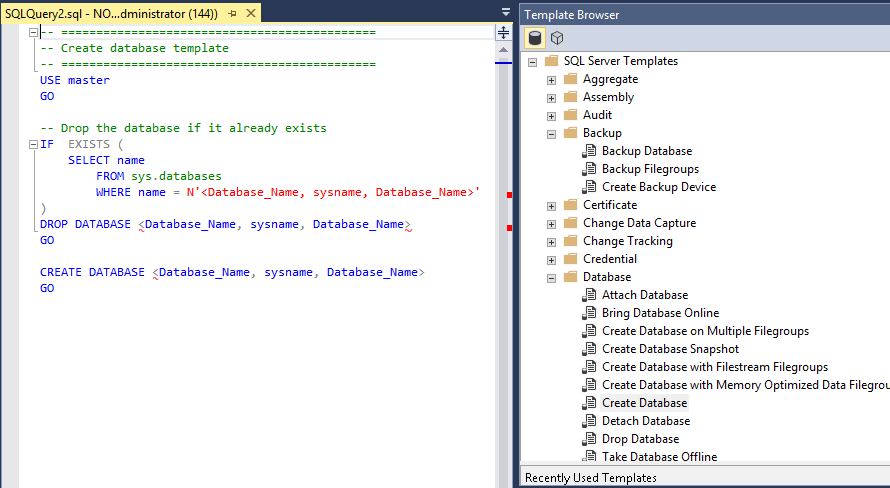Switch to Analysis Services templates cube icon
Viewport: 890px width, 488px height.
click(x=557, y=38)
